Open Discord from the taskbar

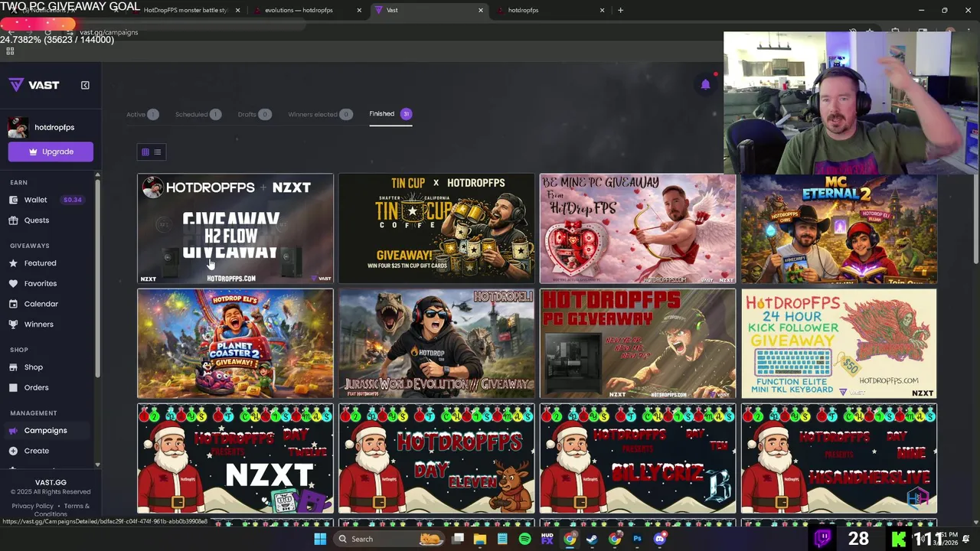coord(660,539)
